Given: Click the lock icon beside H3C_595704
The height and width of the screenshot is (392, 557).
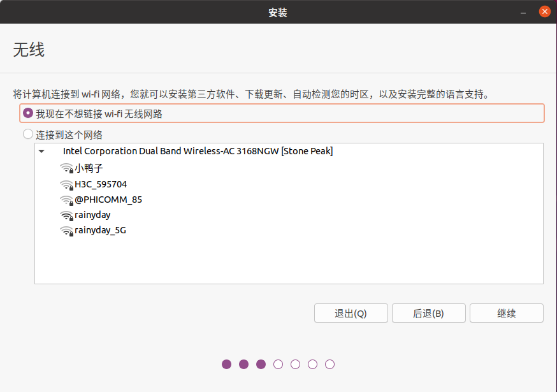Looking at the screenshot, I should tap(71, 187).
